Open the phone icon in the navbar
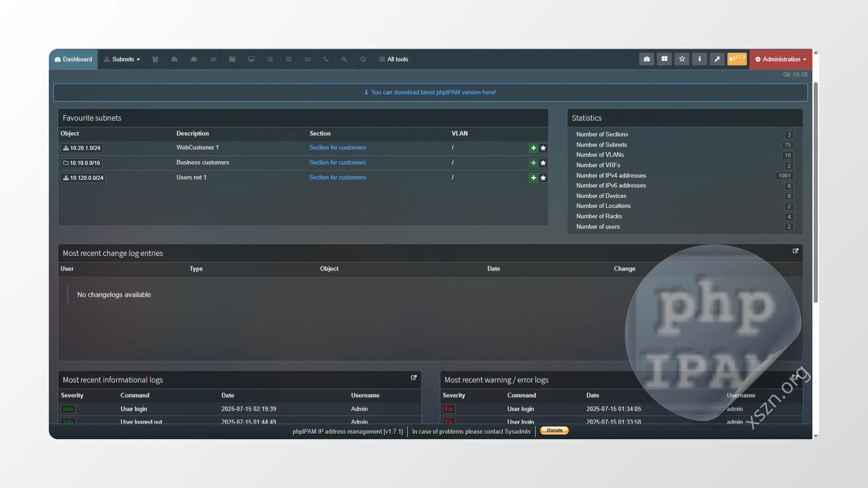 [x=326, y=59]
